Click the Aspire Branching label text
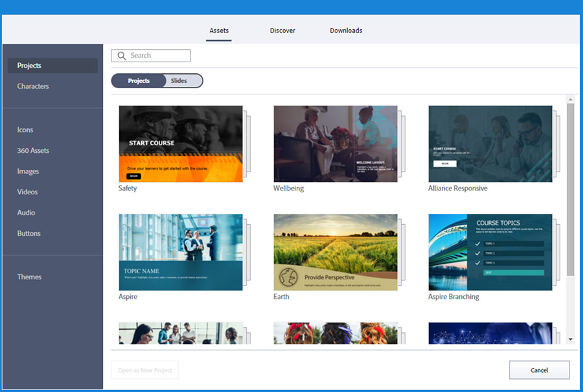 (x=453, y=297)
